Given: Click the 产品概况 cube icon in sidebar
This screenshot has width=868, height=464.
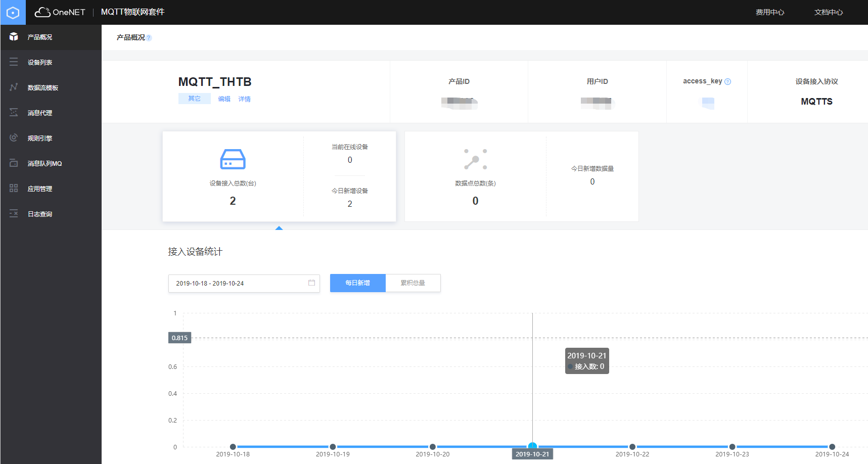Looking at the screenshot, I should pyautogui.click(x=14, y=37).
